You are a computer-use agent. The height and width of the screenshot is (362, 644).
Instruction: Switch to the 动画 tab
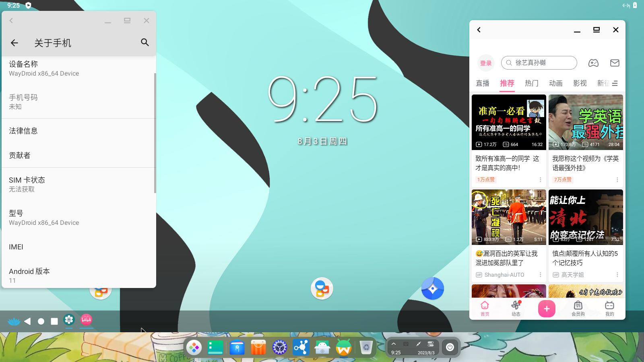coord(555,83)
